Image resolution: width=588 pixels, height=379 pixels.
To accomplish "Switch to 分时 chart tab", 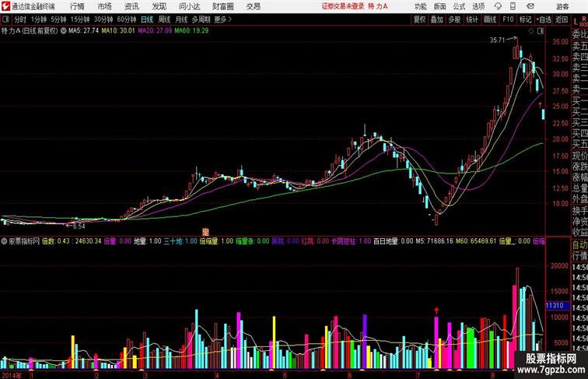I will [x=20, y=19].
